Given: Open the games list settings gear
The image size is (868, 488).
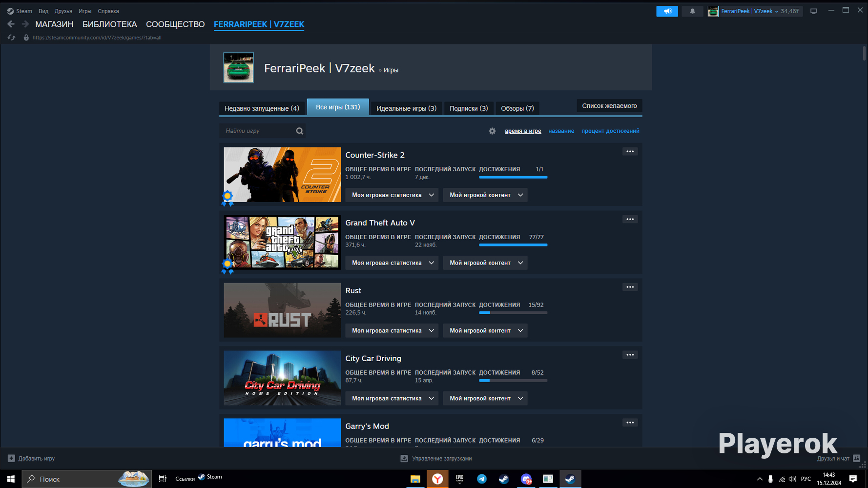Looking at the screenshot, I should (x=492, y=131).
